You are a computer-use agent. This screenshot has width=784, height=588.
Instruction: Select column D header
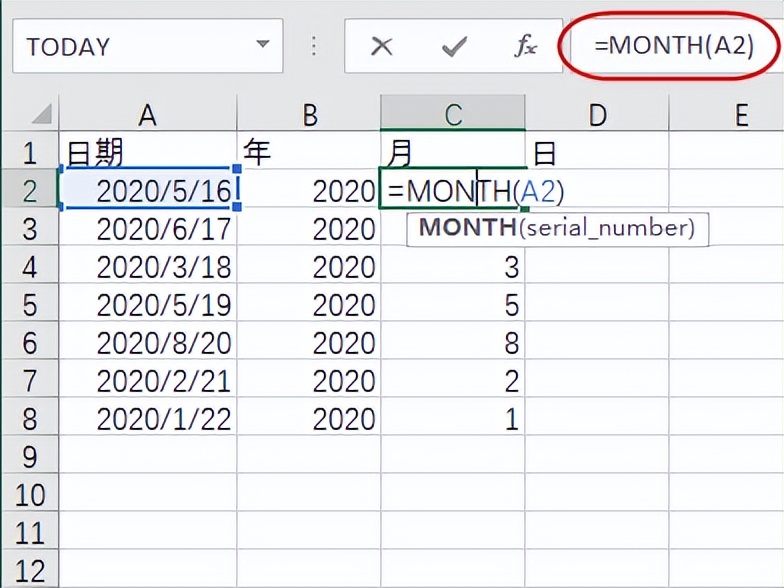pyautogui.click(x=597, y=115)
